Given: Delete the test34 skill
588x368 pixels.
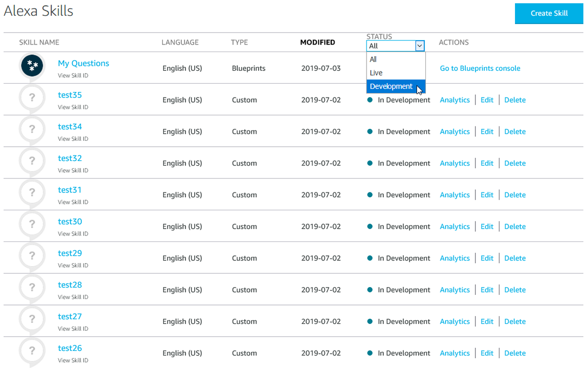Looking at the screenshot, I should coord(515,132).
